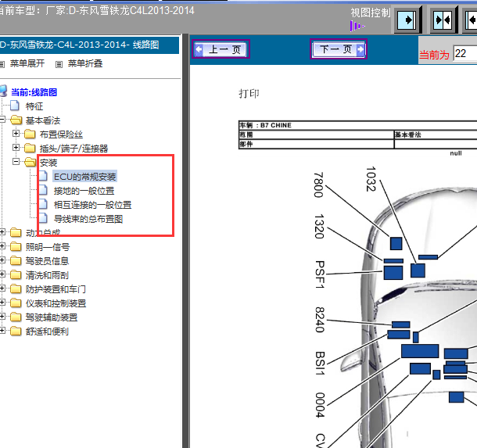Select the 安装 folder label

point(48,163)
